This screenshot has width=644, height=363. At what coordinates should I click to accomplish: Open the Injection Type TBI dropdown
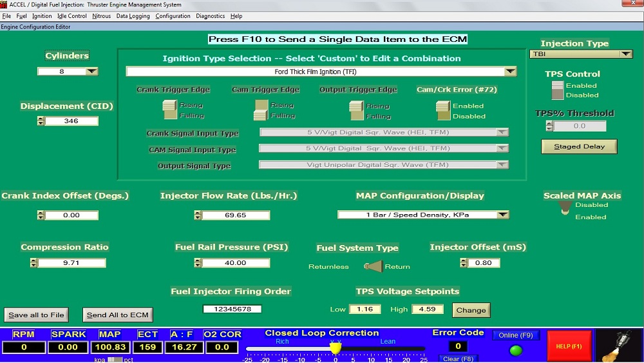(626, 54)
